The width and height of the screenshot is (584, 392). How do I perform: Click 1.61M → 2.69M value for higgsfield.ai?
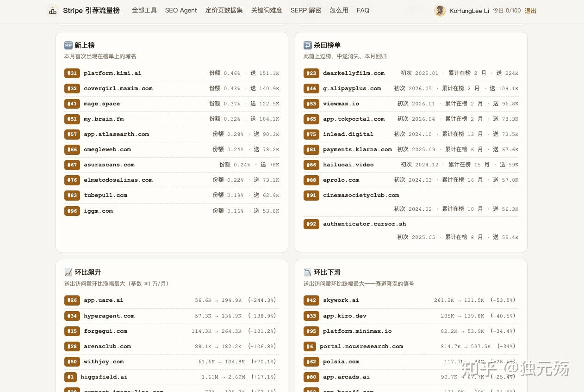[x=224, y=377]
